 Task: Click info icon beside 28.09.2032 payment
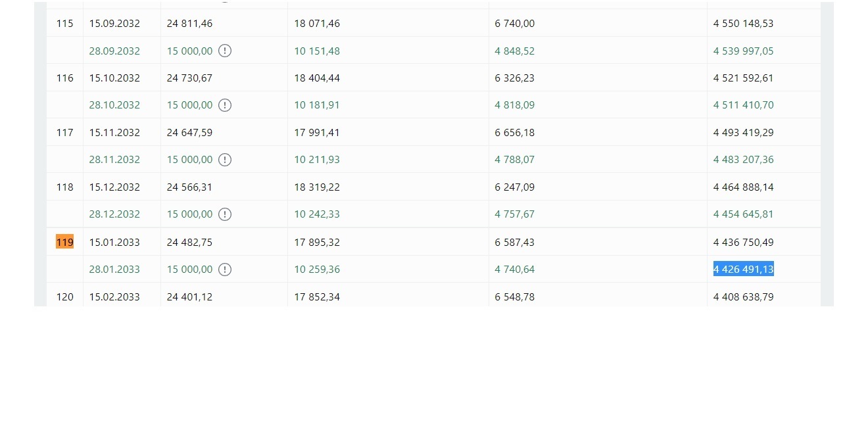[225, 51]
